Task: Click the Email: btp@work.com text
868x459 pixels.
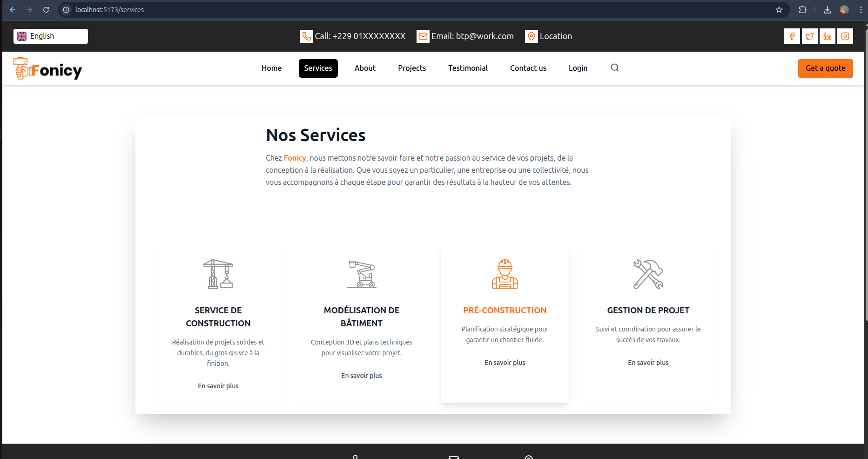Action: tap(472, 36)
